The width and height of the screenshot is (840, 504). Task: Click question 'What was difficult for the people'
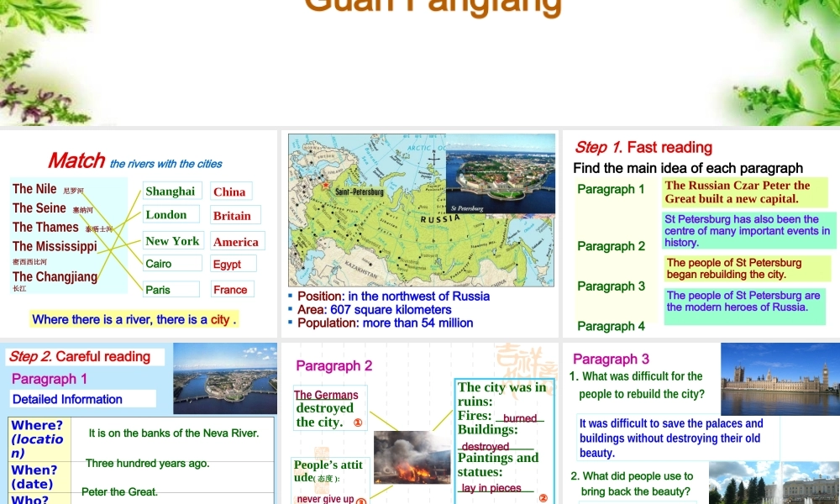(638, 385)
